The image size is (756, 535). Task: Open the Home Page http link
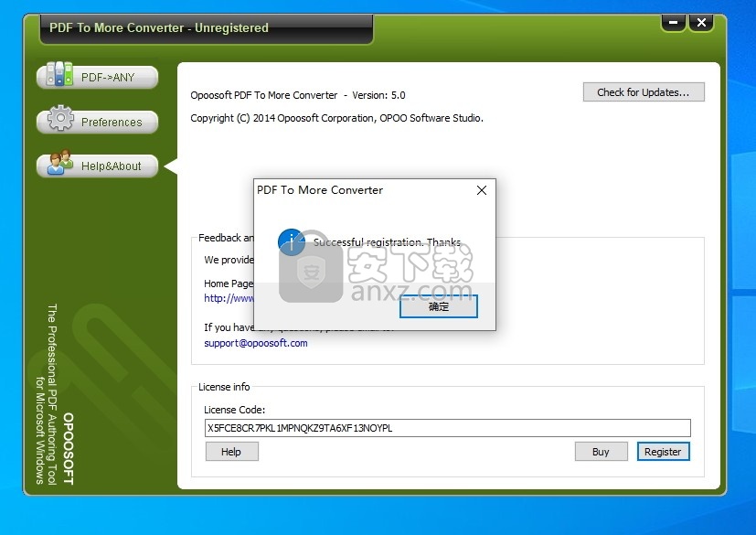point(229,298)
